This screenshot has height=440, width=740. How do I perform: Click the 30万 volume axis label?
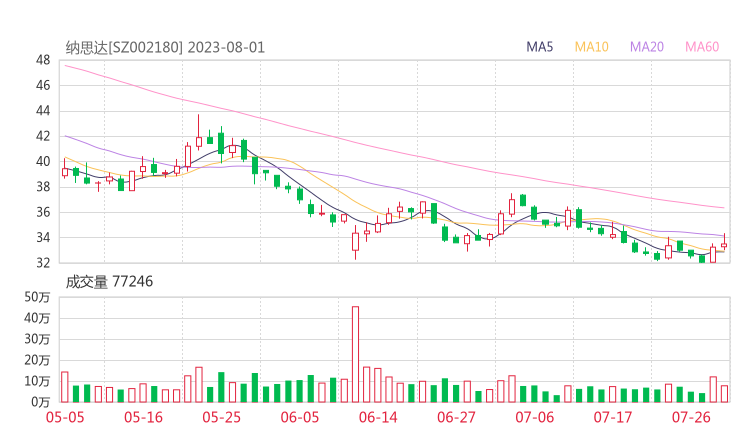pyautogui.click(x=37, y=339)
